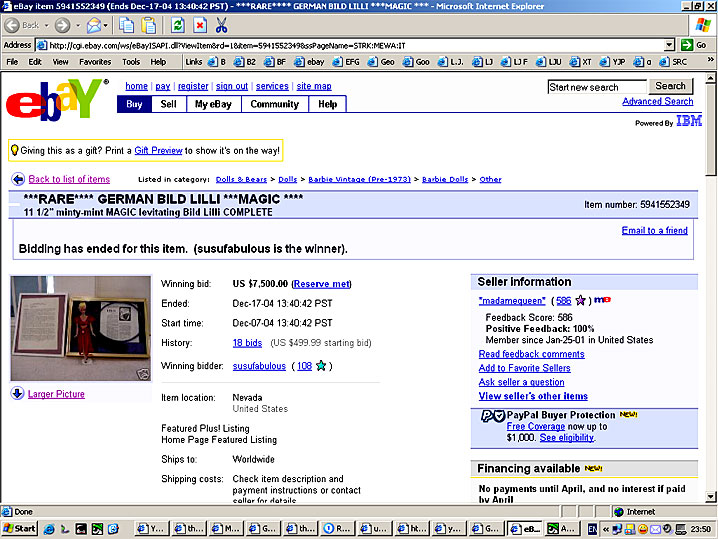This screenshot has height=539, width=718.
Task: Click 'Ask seller a question' link
Action: [x=522, y=382]
